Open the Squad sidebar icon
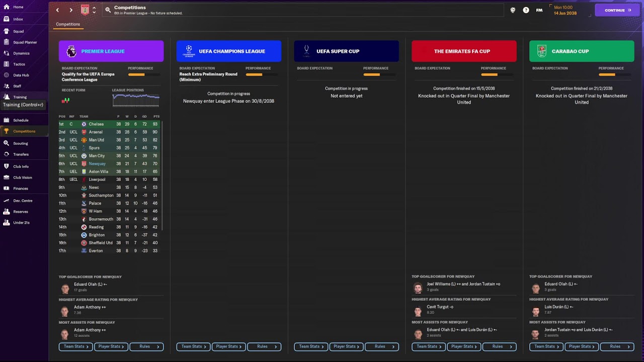 point(7,31)
